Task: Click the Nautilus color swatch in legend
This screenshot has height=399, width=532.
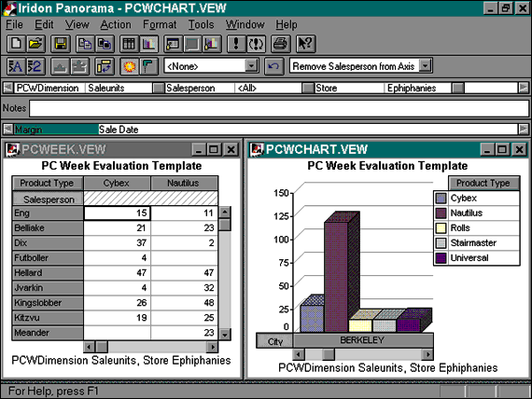Action: point(441,213)
